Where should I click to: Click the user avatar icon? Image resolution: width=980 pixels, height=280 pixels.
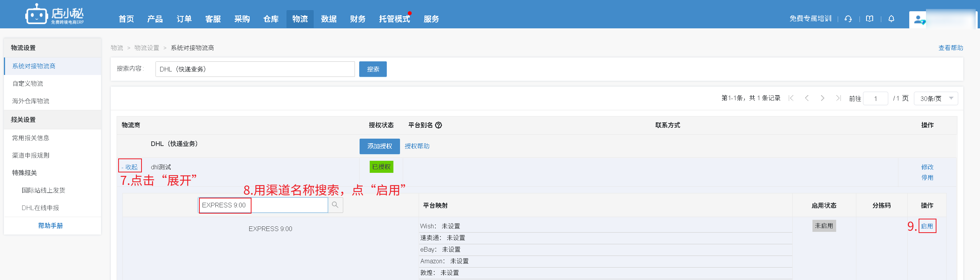pos(918,19)
